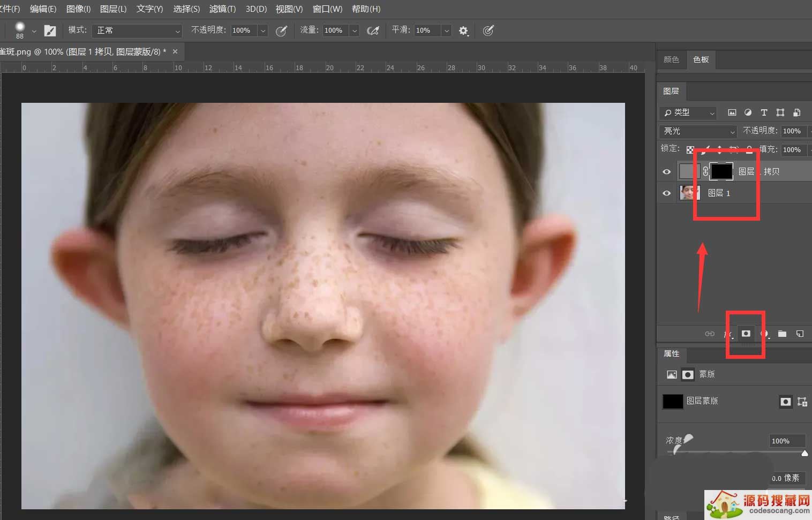812x520 pixels.
Task: Select the 蒙版 mask icon in Properties
Action: pos(688,374)
